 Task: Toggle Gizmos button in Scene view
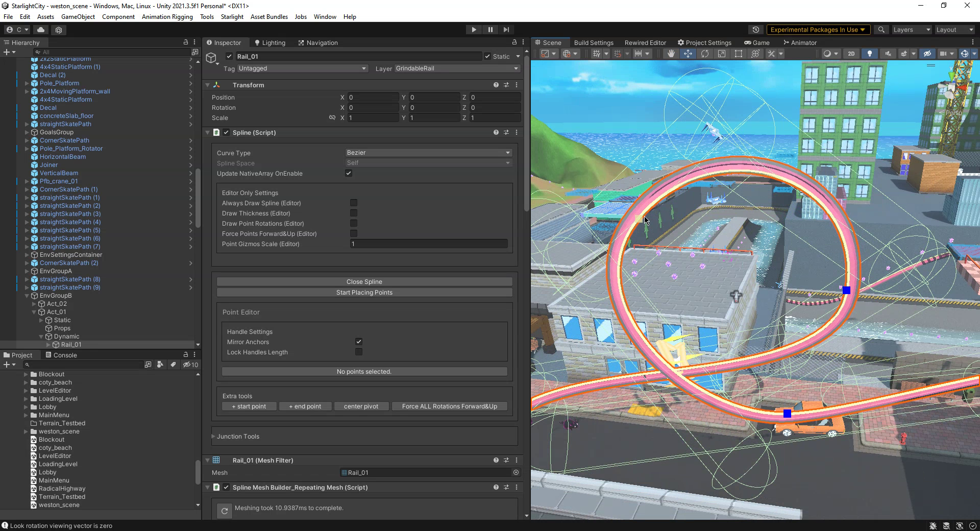coord(964,54)
